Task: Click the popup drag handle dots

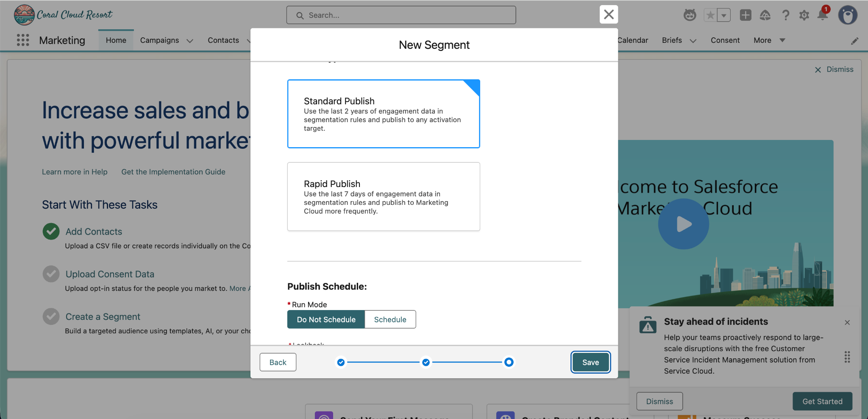Action: click(847, 357)
